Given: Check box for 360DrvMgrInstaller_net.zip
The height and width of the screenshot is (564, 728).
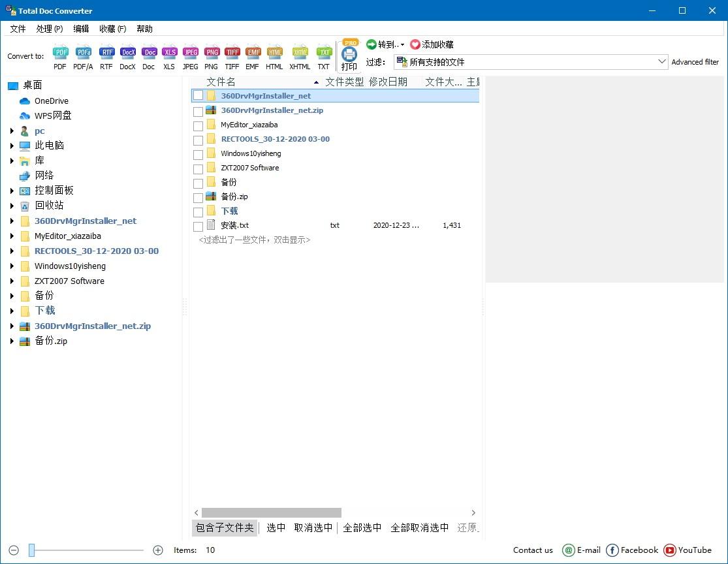Looking at the screenshot, I should click(198, 112).
